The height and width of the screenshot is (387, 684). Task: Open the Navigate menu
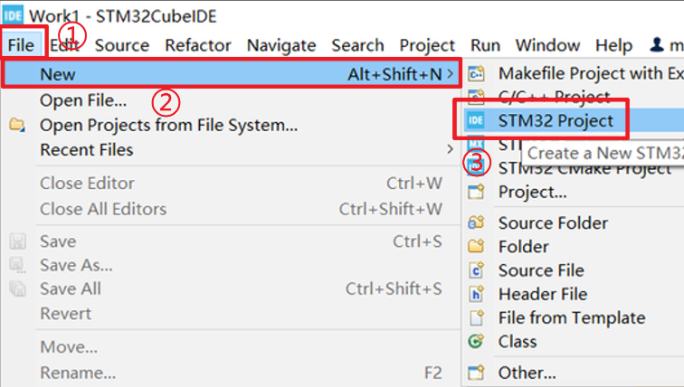click(281, 45)
